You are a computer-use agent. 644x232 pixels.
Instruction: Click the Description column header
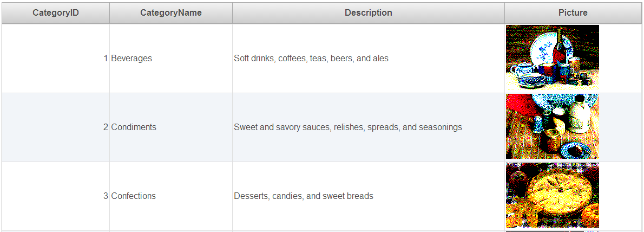369,13
